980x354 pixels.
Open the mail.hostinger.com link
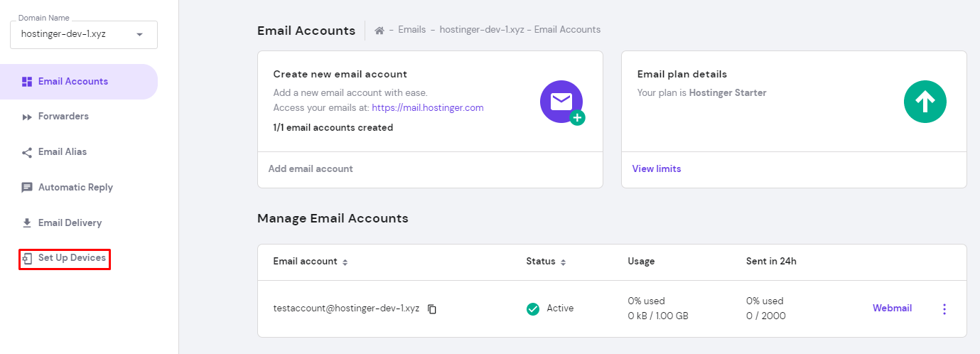427,108
